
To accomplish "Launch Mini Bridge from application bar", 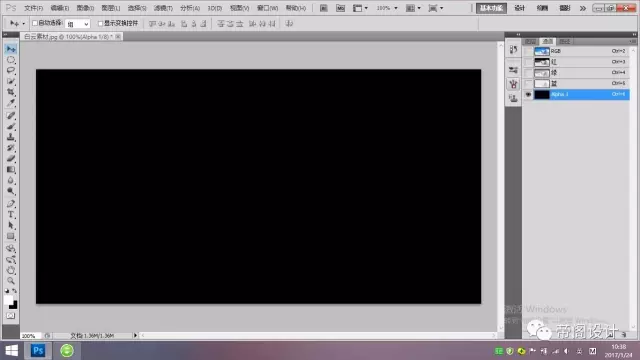I will pos(340,8).
